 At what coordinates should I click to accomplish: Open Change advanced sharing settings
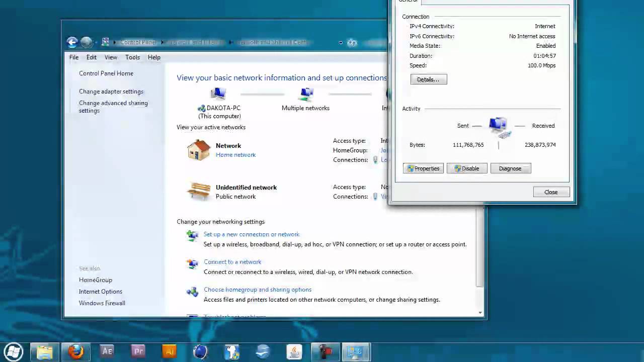[x=113, y=107]
